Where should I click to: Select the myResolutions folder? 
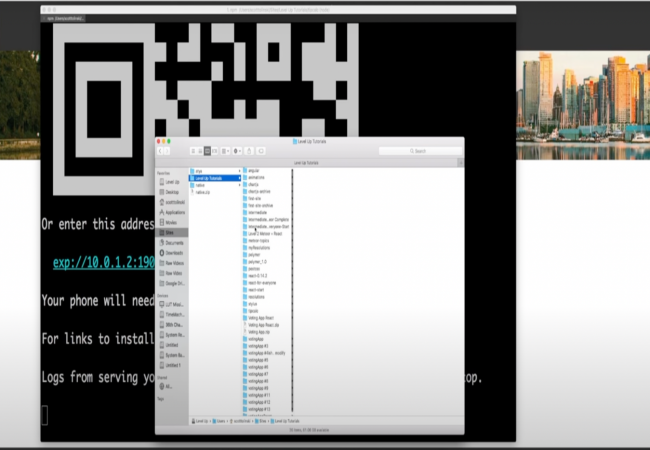tap(257, 248)
